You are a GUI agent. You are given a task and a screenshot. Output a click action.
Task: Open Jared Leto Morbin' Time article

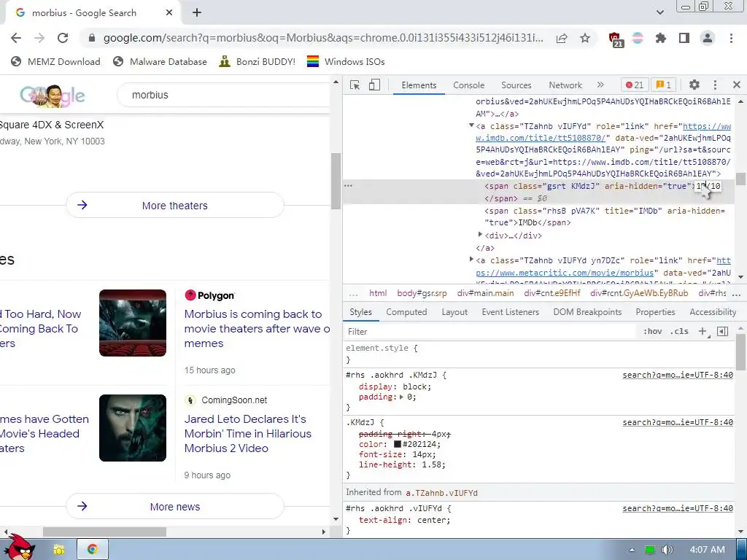pyautogui.click(x=248, y=433)
